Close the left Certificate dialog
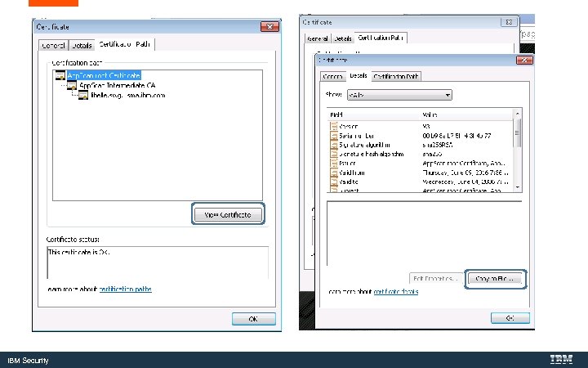This screenshot has height=368, width=588. tap(269, 27)
